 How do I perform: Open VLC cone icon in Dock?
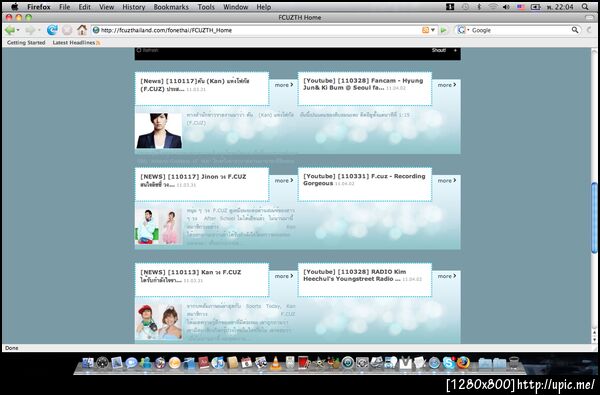[275, 363]
